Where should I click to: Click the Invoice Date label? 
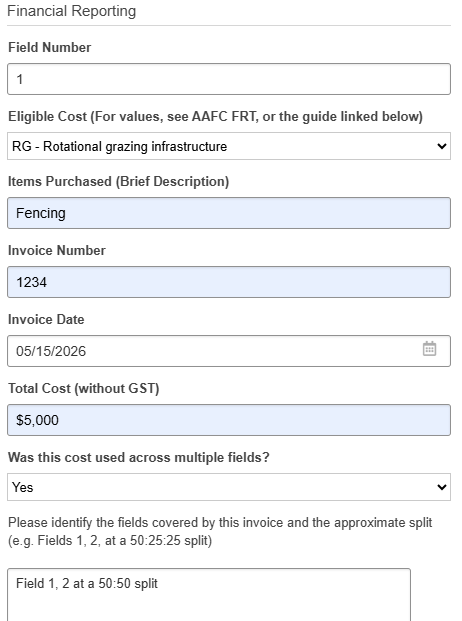pos(46,319)
